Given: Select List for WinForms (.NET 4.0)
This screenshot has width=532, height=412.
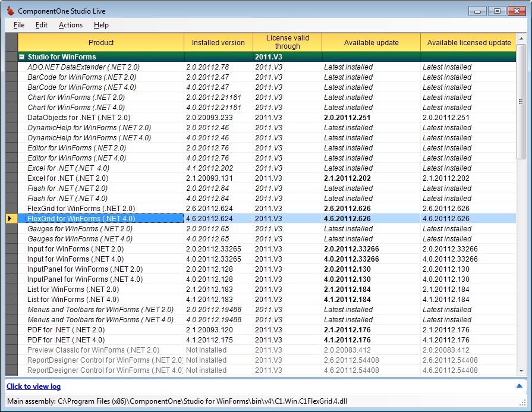Looking at the screenshot, I should (73, 300).
